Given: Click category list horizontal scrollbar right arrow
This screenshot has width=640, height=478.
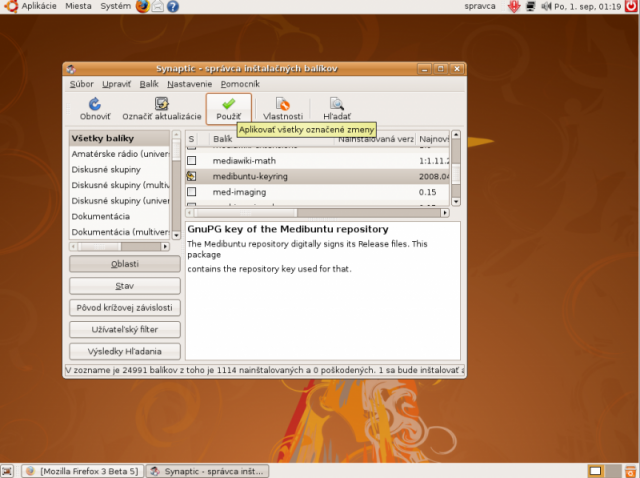Looking at the screenshot, I should [x=165, y=247].
